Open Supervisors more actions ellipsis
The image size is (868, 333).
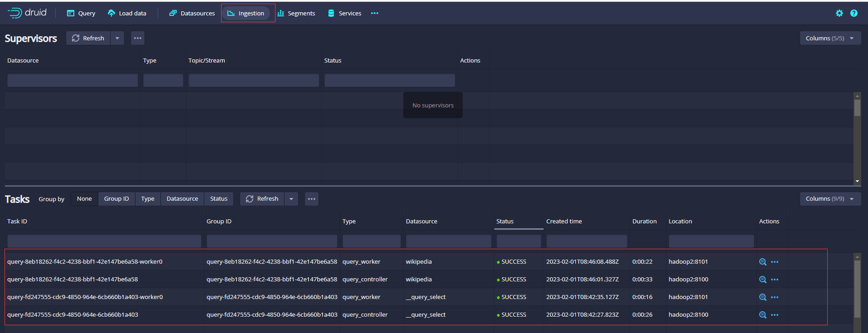[138, 38]
